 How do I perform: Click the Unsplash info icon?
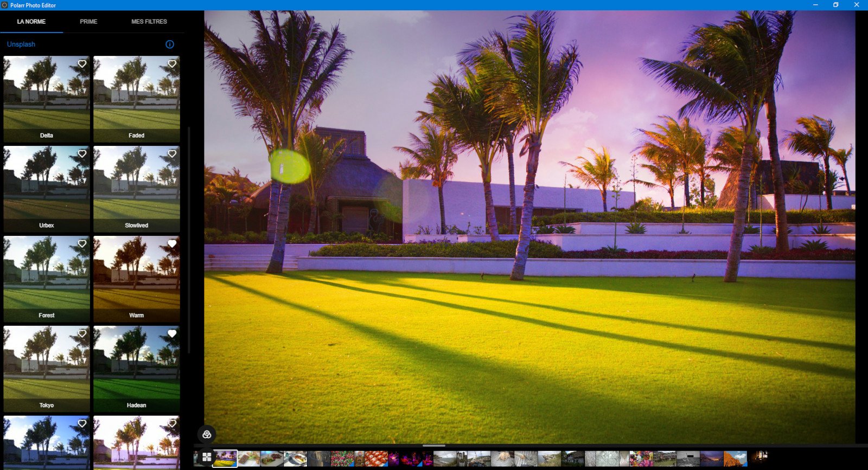click(170, 44)
